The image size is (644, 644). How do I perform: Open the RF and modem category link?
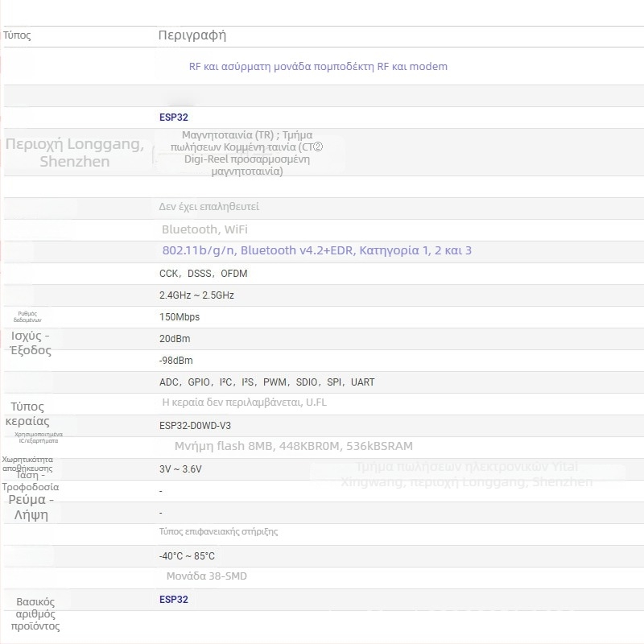pos(318,67)
